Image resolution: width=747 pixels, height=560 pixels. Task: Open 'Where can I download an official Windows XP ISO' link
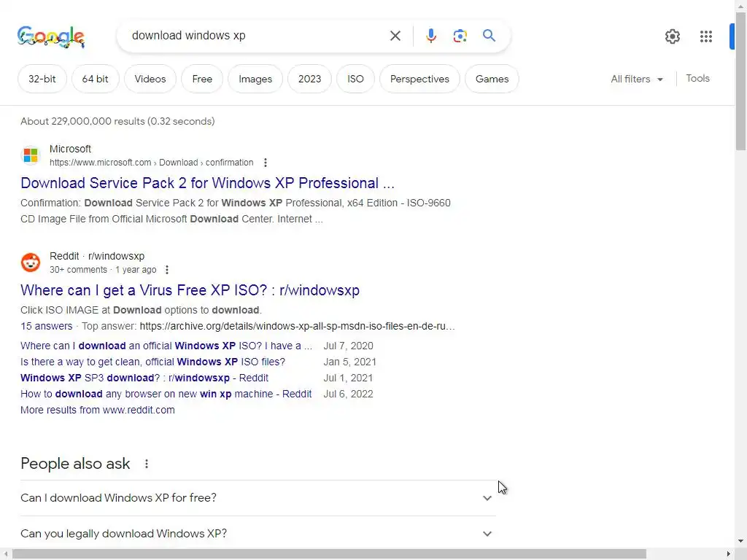[x=166, y=346]
